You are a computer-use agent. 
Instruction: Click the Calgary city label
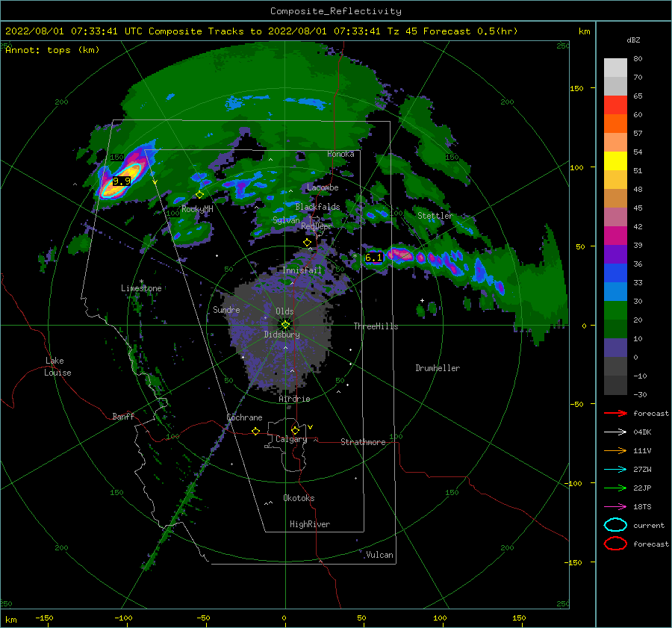(291, 439)
